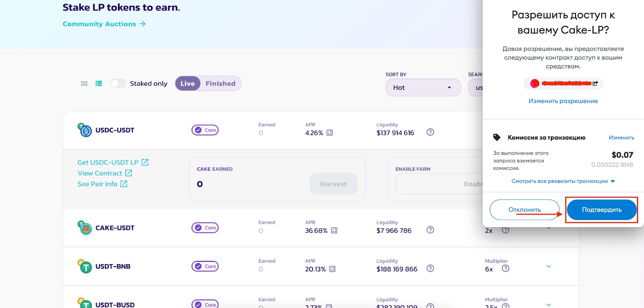Expand Смотреть все реквизиты транзакции
The height and width of the screenshot is (308, 644).
(x=563, y=181)
